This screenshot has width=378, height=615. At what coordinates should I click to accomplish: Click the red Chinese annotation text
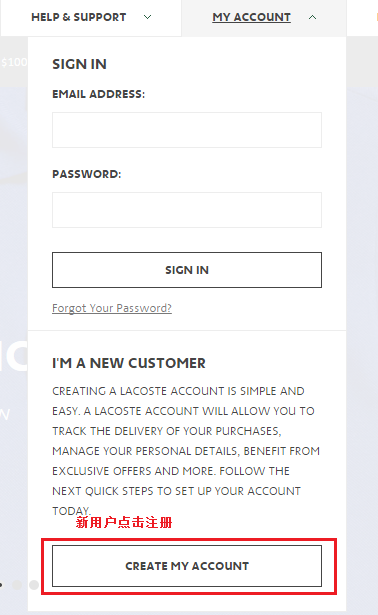[124, 522]
